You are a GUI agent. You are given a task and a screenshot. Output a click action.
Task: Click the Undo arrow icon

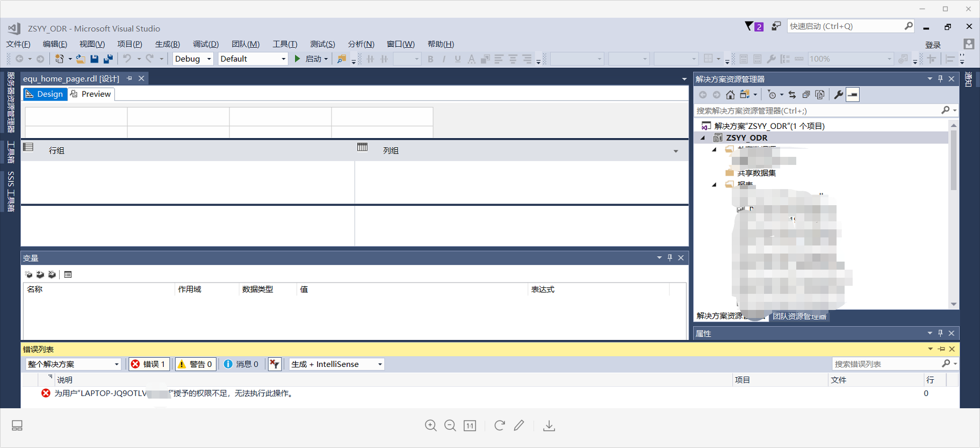[127, 59]
